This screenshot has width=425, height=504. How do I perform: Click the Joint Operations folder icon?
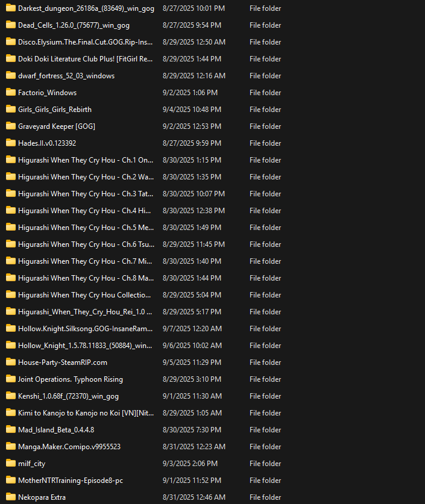point(11,379)
